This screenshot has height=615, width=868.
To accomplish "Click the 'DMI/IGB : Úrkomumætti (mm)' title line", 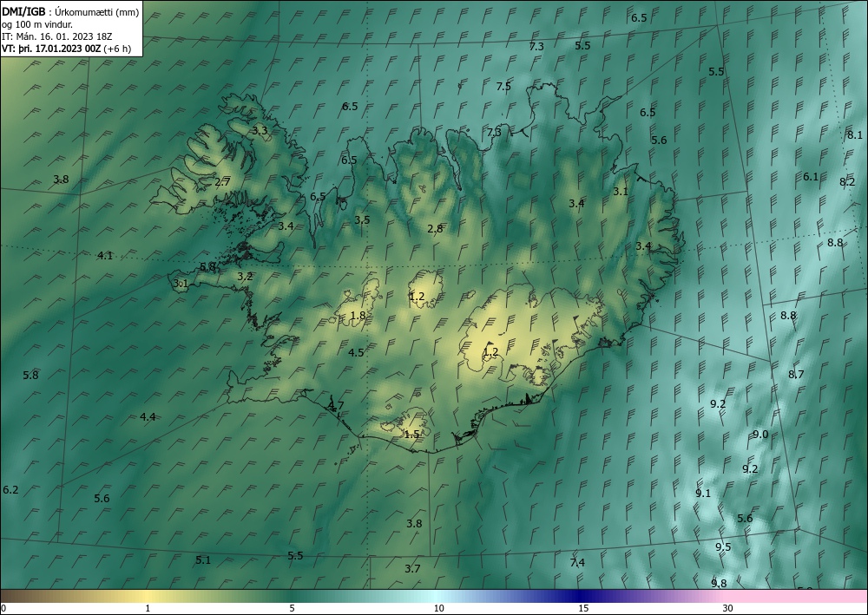I will click(71, 11).
